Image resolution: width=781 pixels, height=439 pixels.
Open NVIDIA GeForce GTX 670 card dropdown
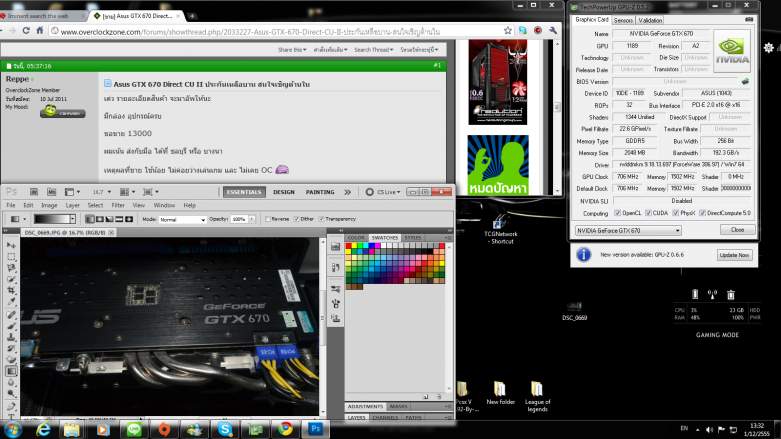click(x=628, y=231)
